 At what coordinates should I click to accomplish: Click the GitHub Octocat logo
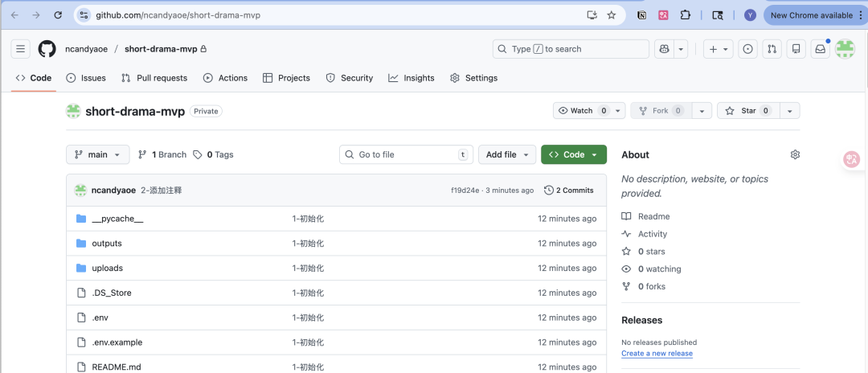coord(47,49)
